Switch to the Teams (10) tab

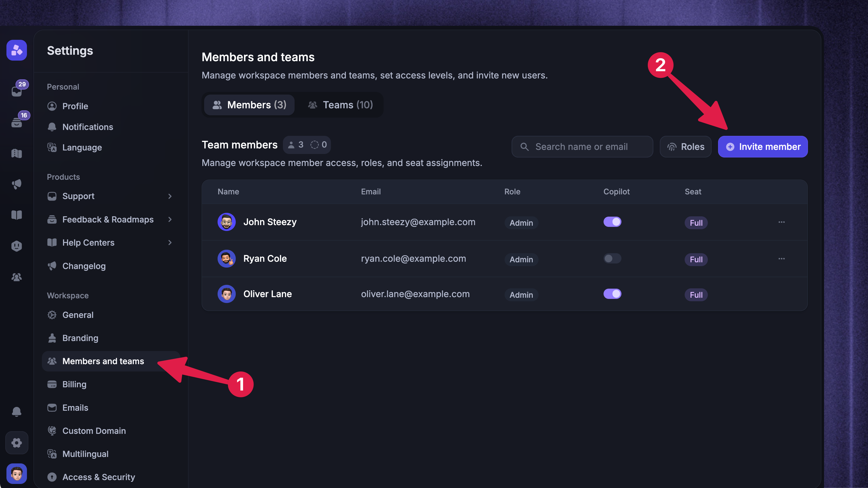tap(340, 105)
